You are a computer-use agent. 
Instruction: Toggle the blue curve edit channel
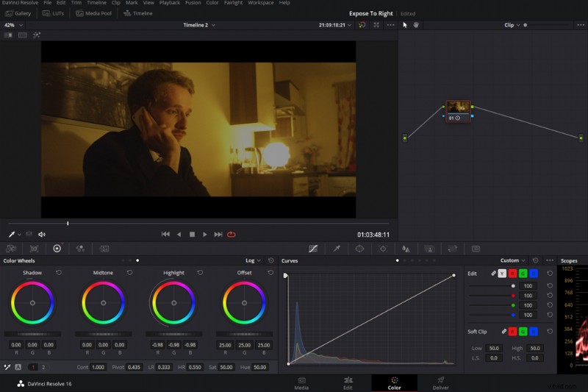(534, 274)
